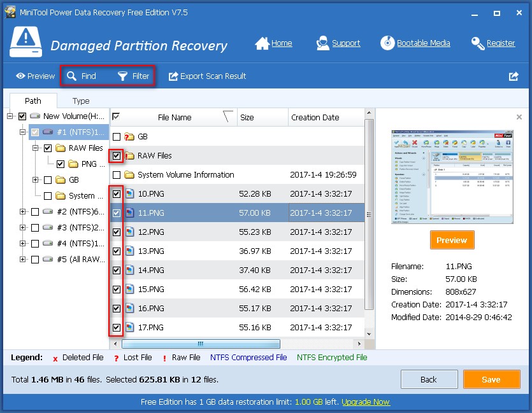Open the Filter tool

pyautogui.click(x=133, y=75)
